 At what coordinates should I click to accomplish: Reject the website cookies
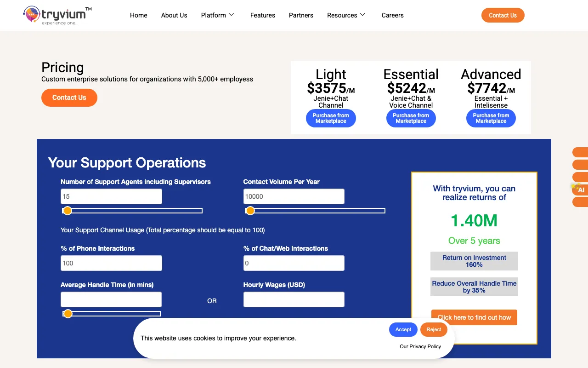pos(434,329)
